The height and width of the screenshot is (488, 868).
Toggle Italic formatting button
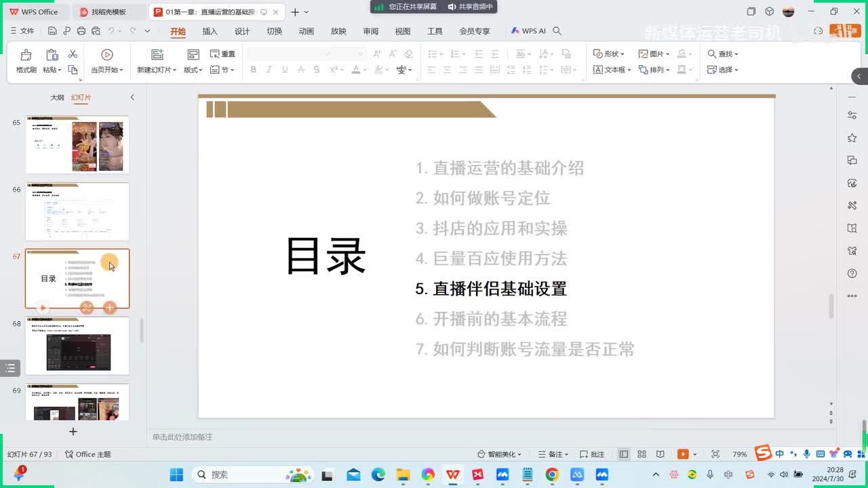pyautogui.click(x=269, y=70)
